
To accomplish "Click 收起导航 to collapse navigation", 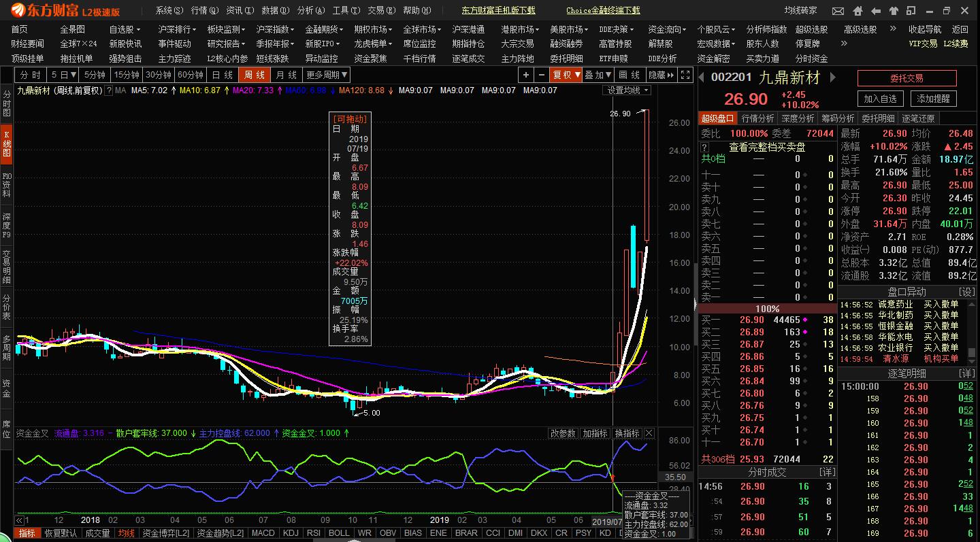I will pyautogui.click(x=925, y=29).
